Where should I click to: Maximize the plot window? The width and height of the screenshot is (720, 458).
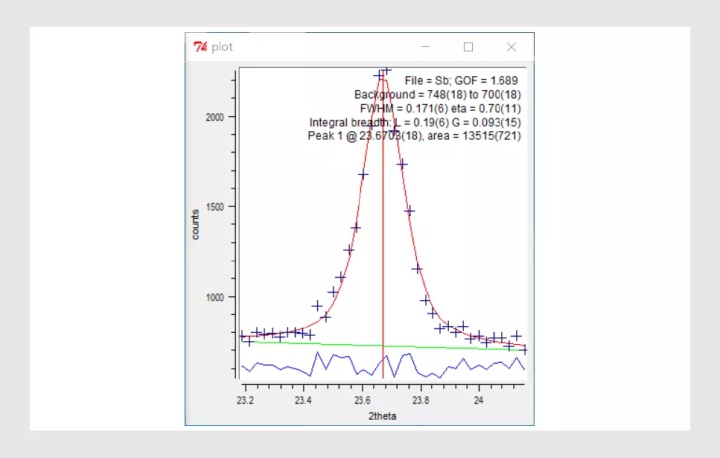(x=468, y=47)
